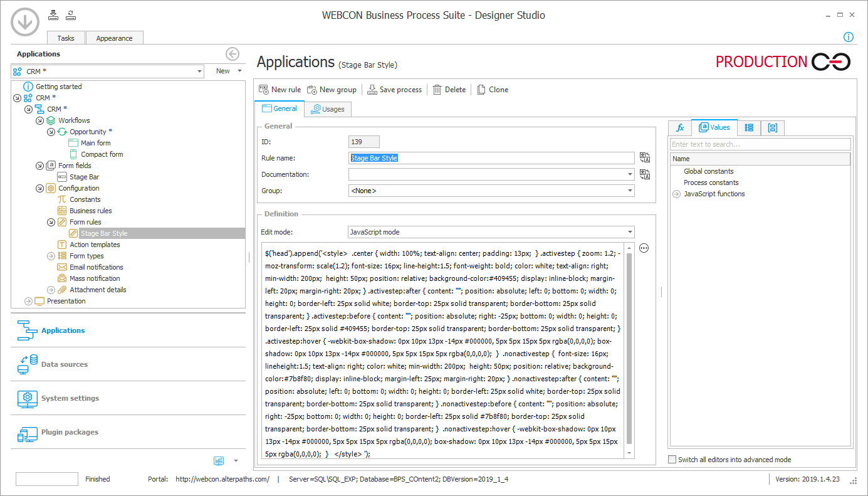The height and width of the screenshot is (496, 868).
Task: Open the round application menu button
Action: [x=25, y=23]
